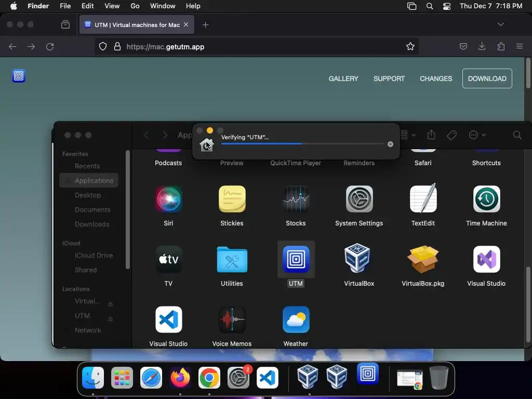Open the Utilities folder

tap(232, 259)
